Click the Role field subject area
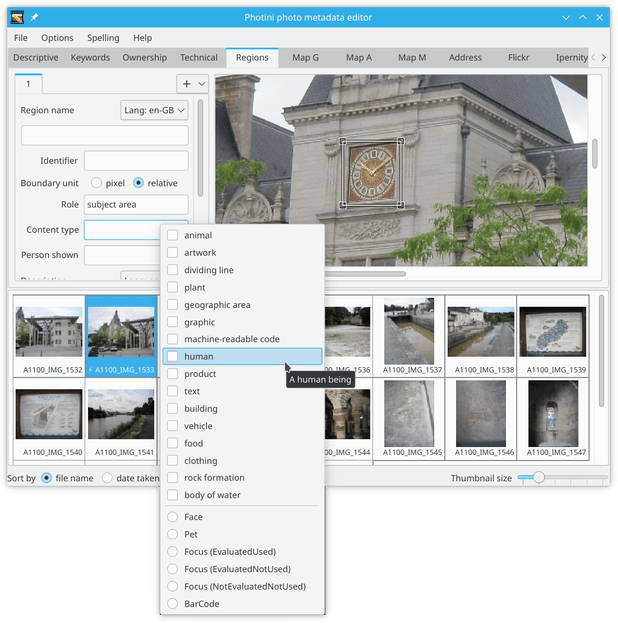The width and height of the screenshot is (618, 623). pos(136,205)
